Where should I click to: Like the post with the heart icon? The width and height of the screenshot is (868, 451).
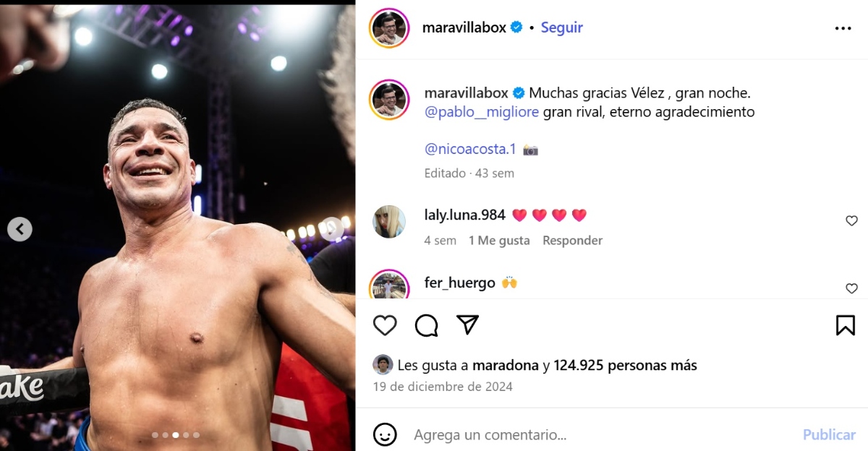pos(385,325)
